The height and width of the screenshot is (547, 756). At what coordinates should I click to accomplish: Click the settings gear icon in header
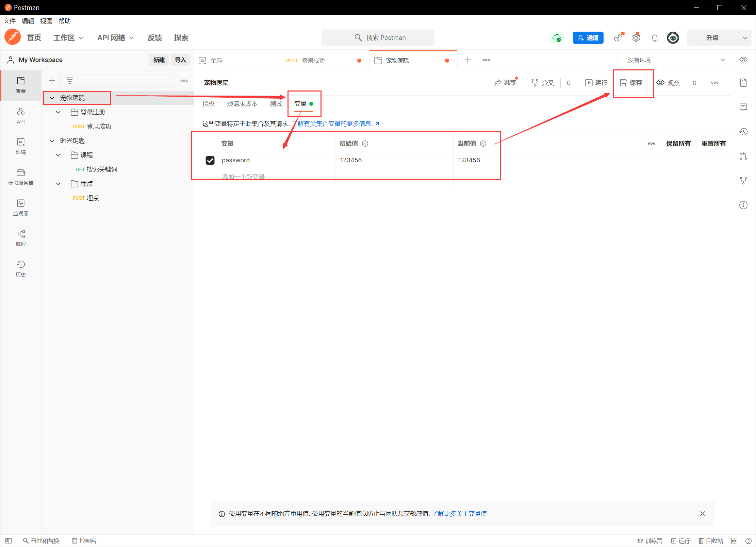(636, 38)
